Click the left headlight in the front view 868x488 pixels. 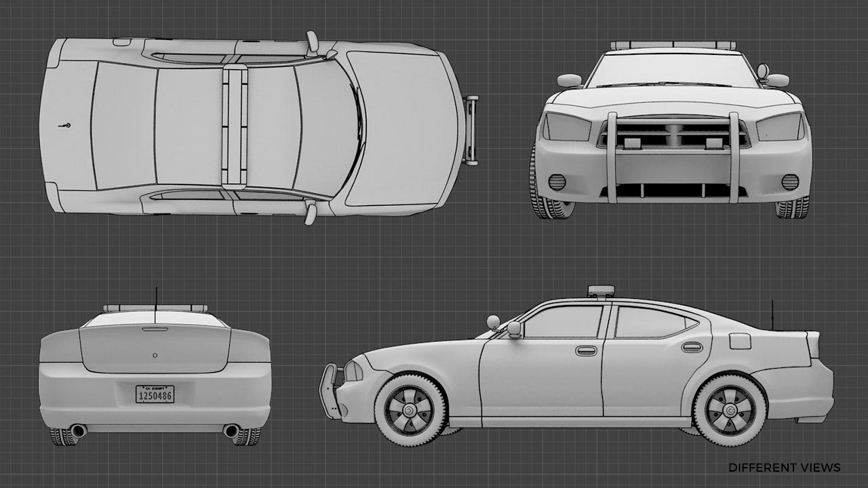(567, 126)
